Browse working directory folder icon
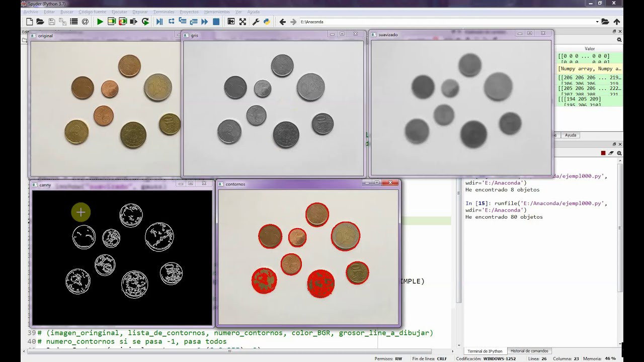The image size is (644, 362). (x=605, y=22)
